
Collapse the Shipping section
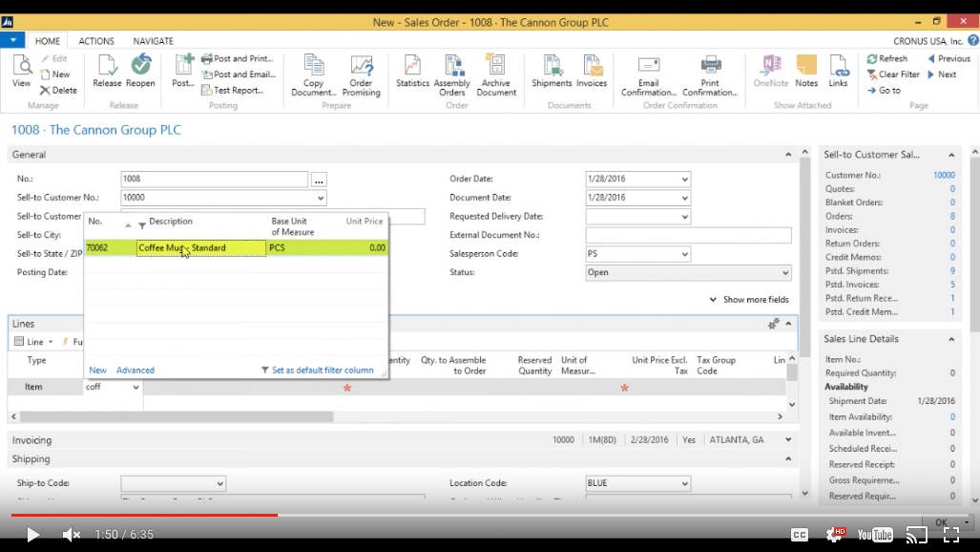788,458
